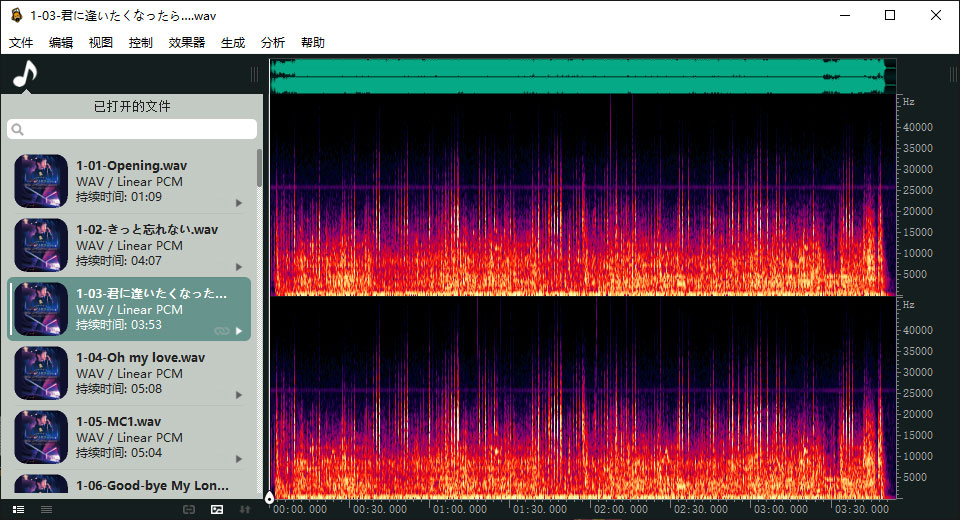960x520 pixels.
Task: Minimize the ocenaudio window
Action: [845, 15]
